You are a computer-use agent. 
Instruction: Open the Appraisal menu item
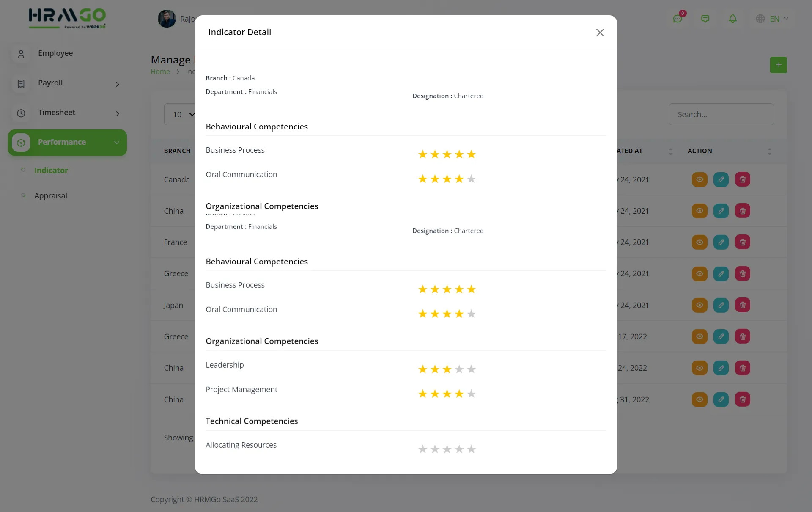[x=51, y=195]
